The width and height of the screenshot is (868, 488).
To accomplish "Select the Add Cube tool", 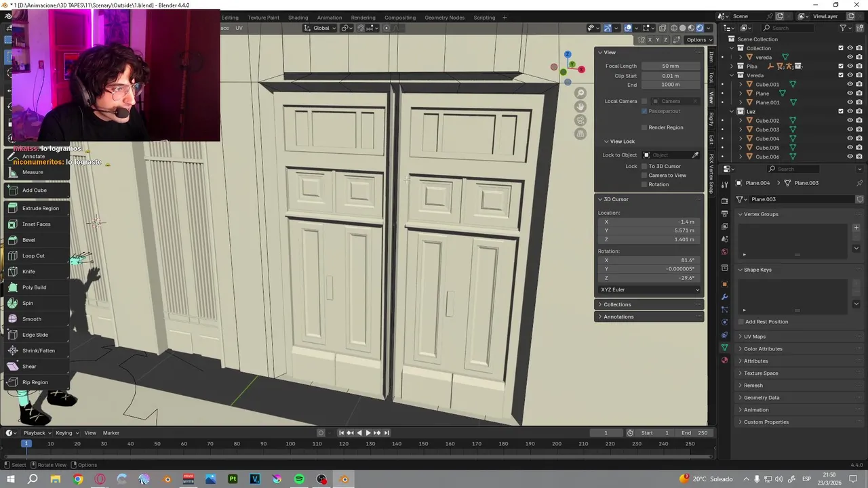I will (x=35, y=190).
